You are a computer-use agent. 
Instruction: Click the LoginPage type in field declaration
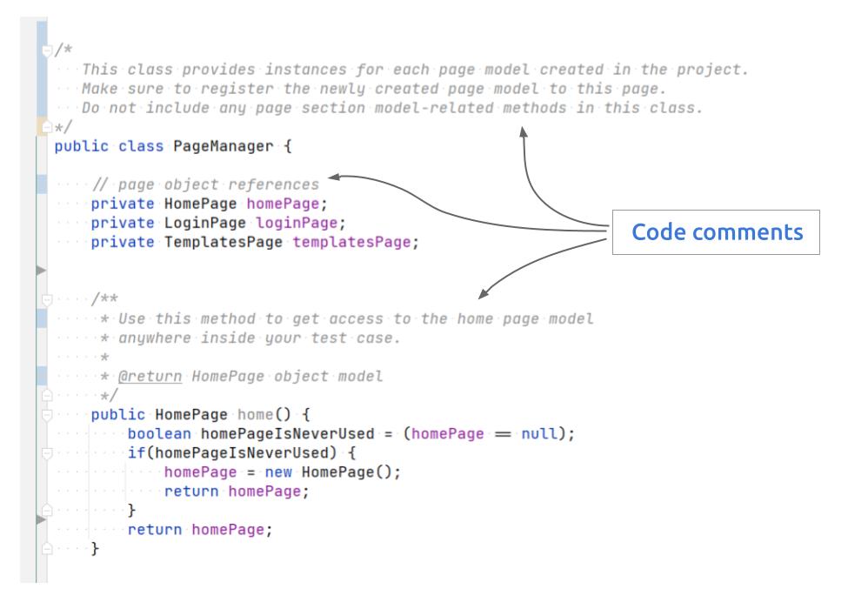click(204, 223)
